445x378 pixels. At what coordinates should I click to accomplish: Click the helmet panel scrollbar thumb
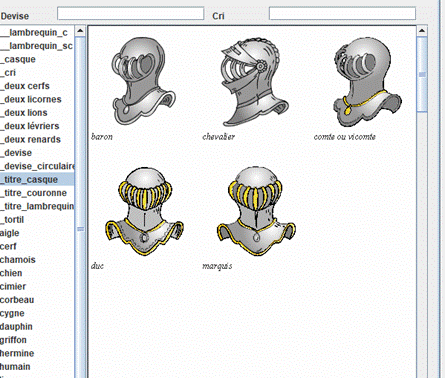point(422,75)
